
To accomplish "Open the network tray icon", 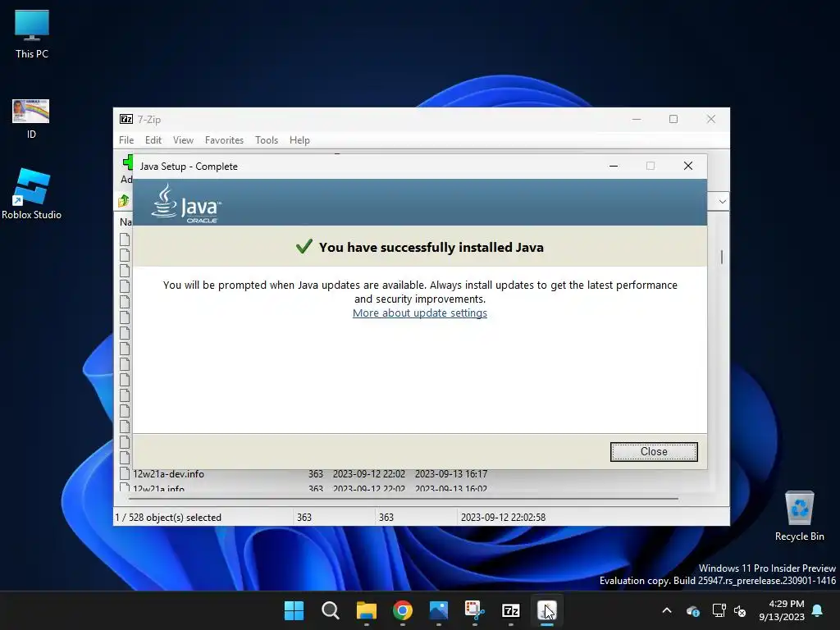I will click(x=719, y=610).
